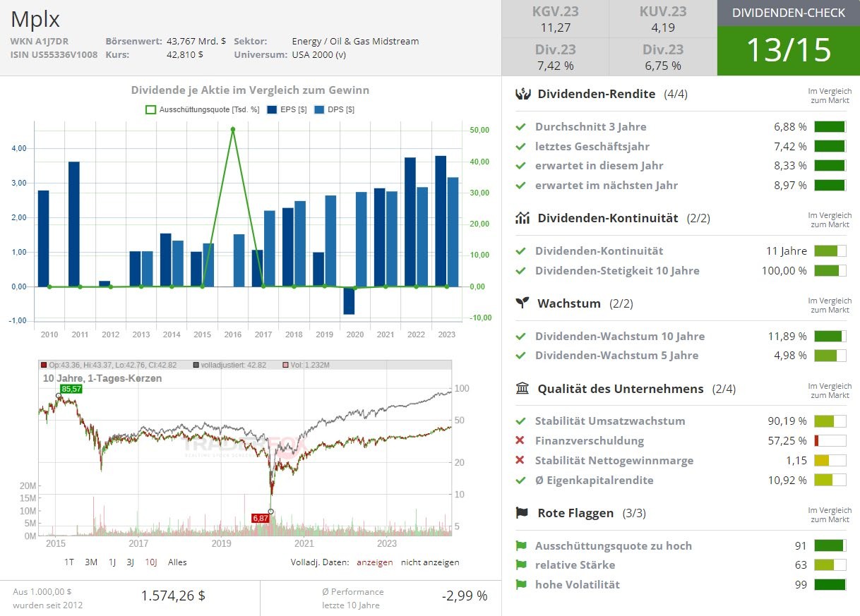This screenshot has height=616, width=860.
Task: Click the checkmark next to Dividenden-Wachstum 10 Jahre
Action: coord(520,337)
